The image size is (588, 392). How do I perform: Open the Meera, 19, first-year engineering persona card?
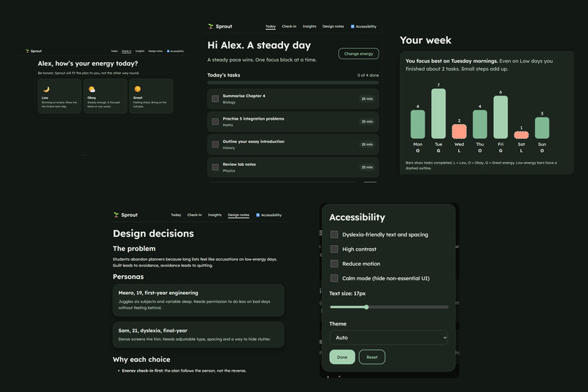click(x=198, y=300)
